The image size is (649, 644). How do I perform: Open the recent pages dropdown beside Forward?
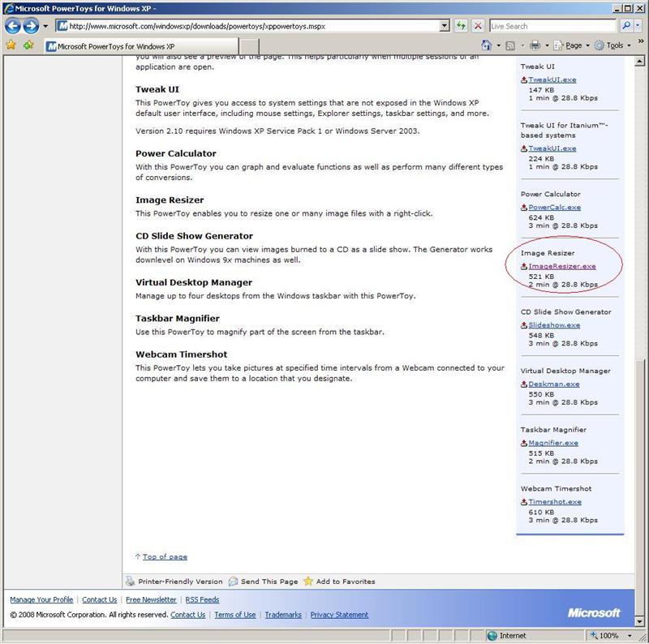click(45, 26)
